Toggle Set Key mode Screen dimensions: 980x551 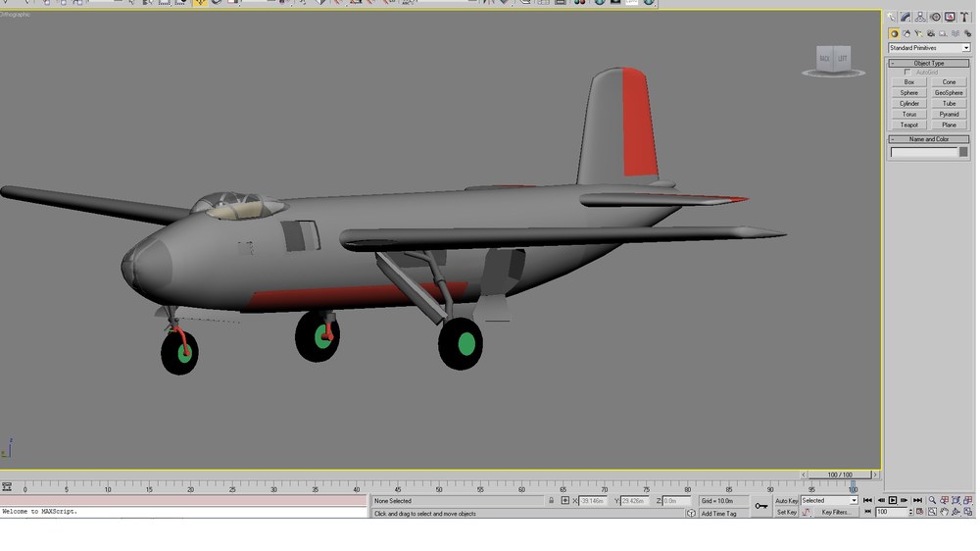[786, 512]
